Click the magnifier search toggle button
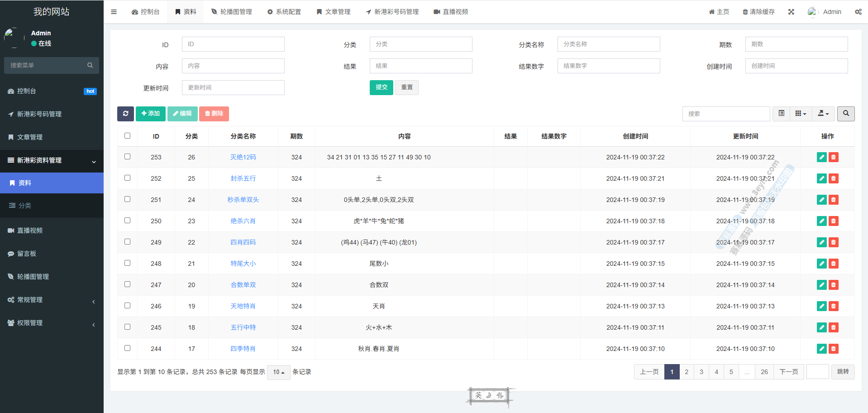 tap(846, 114)
